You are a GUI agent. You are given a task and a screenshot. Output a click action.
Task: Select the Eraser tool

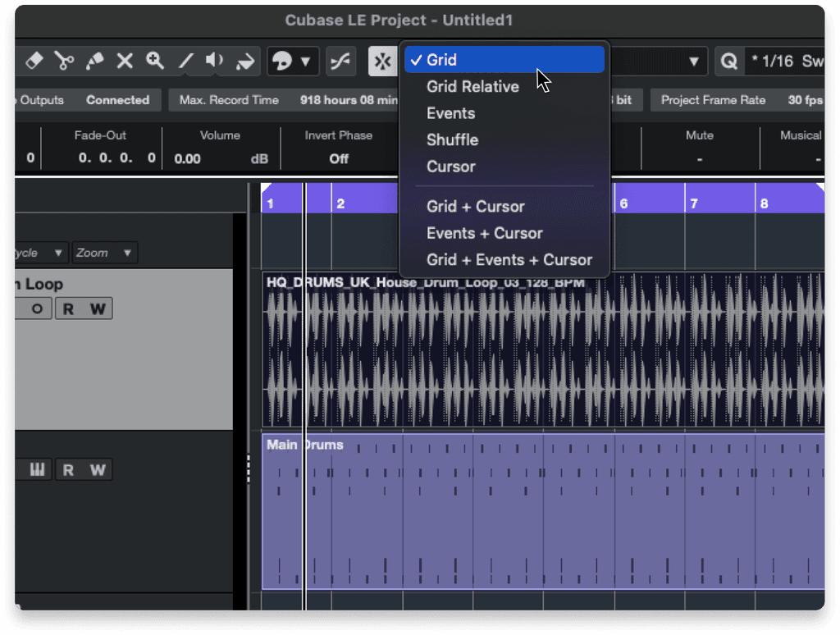point(34,61)
